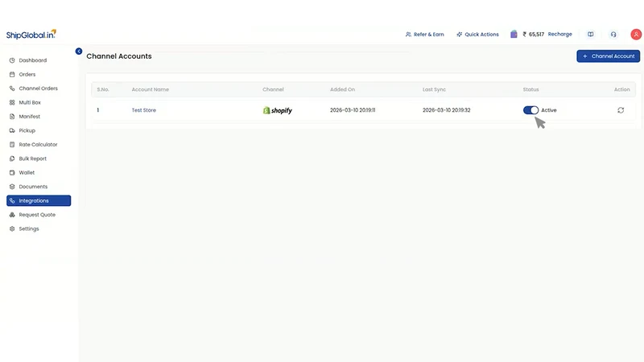Click the Pickup truck icon
644x362 pixels.
[12, 130]
